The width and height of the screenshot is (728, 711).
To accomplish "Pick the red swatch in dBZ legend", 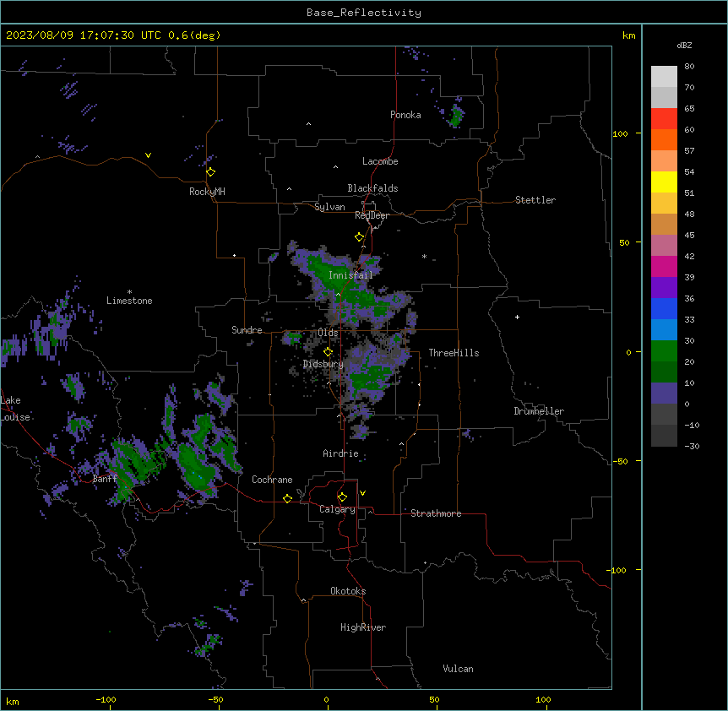I will pyautogui.click(x=664, y=119).
